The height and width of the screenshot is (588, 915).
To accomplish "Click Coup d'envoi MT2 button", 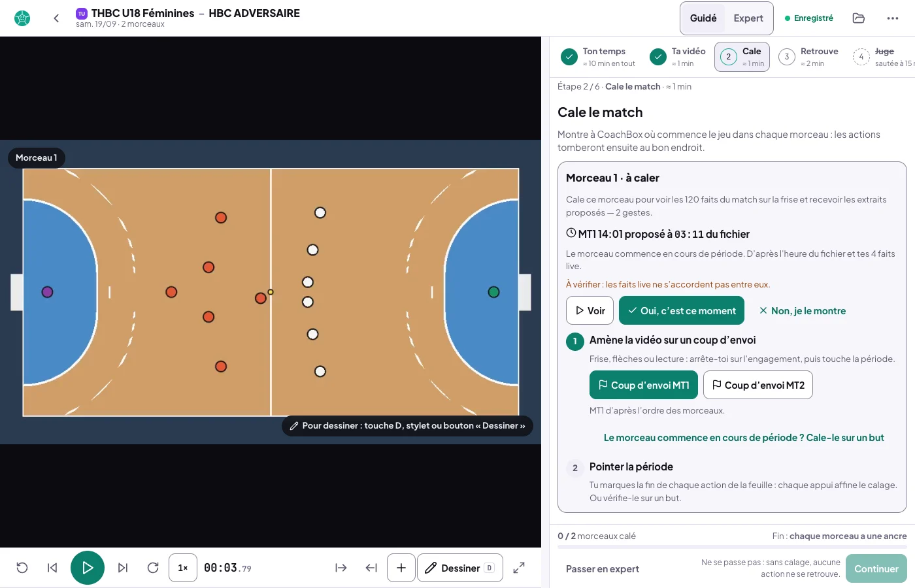I will click(x=758, y=385).
